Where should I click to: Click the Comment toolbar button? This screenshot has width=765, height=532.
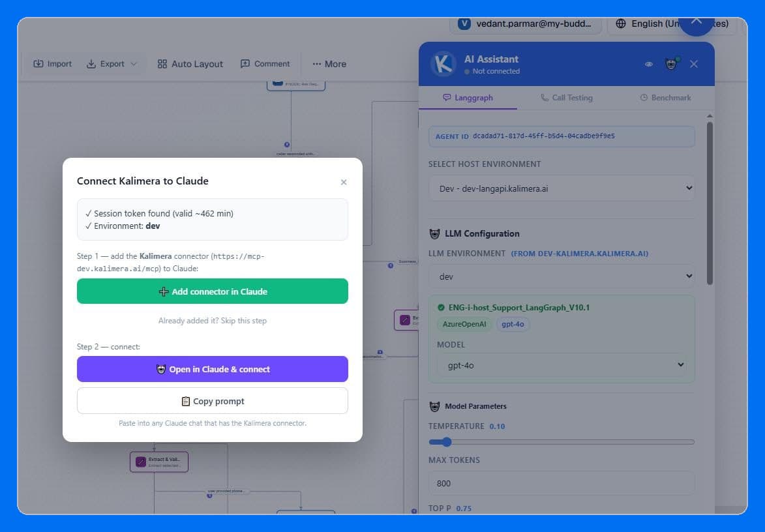point(265,64)
